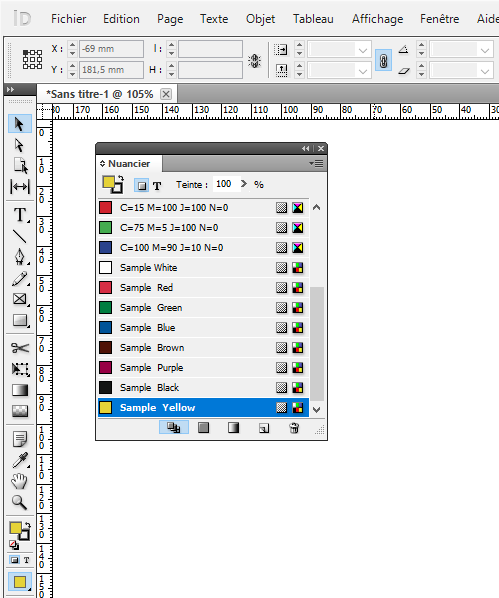
Task: Show color swatches only in Nuancier footer
Action: (204, 428)
